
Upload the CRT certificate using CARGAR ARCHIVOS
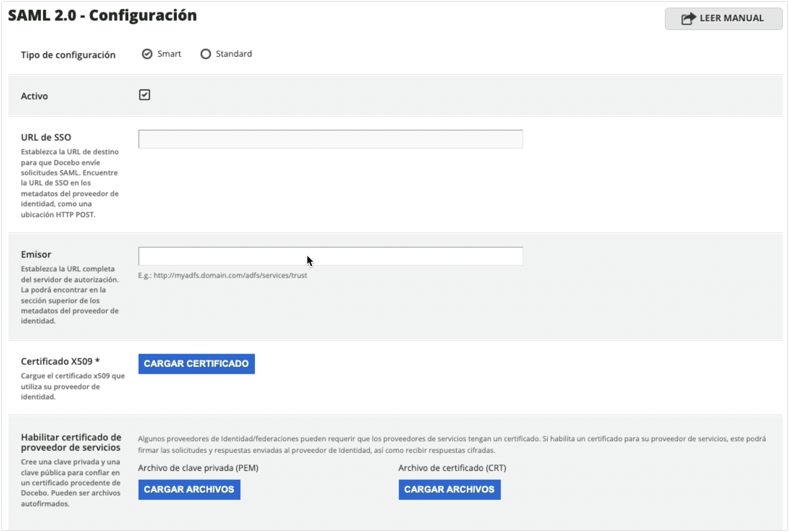tap(449, 489)
